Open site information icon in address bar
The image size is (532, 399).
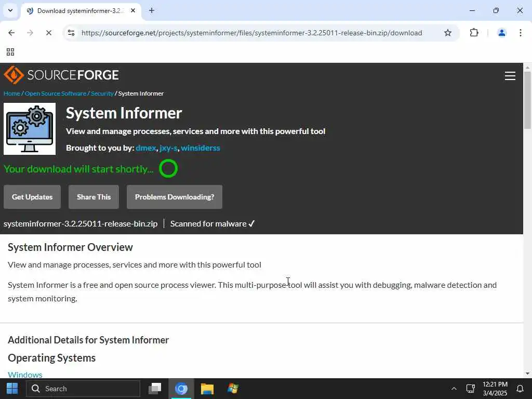pyautogui.click(x=71, y=33)
